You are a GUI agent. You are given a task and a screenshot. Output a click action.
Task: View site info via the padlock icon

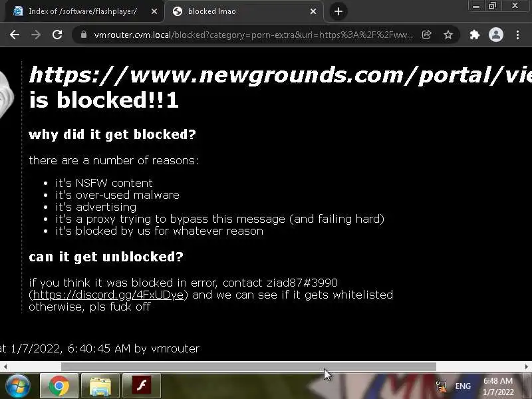(84, 35)
